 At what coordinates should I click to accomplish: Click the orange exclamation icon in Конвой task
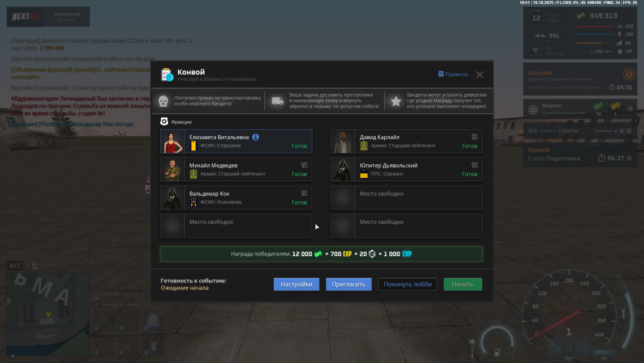(x=628, y=75)
